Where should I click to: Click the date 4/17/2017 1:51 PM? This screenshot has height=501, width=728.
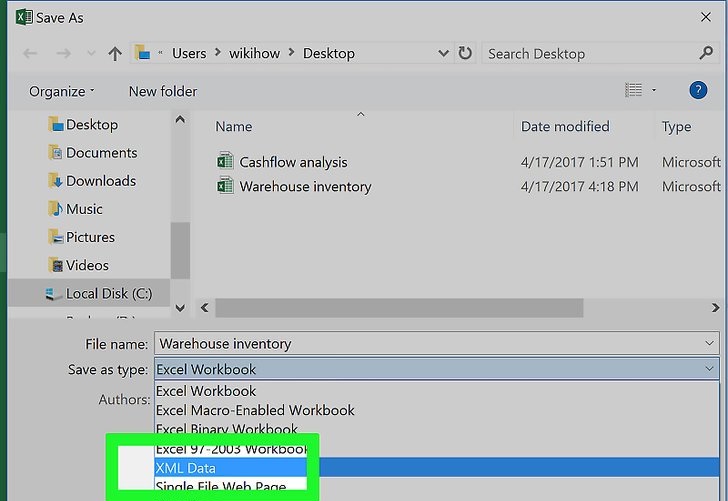click(x=579, y=162)
